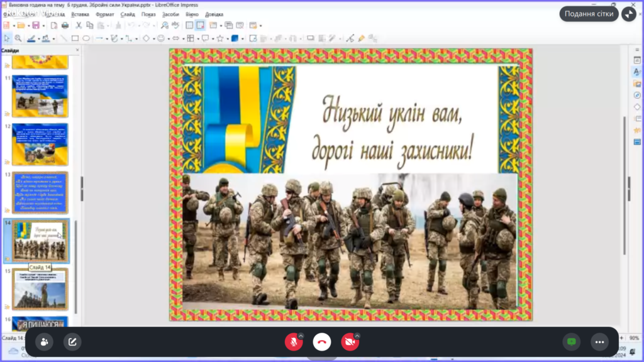Open the Вставка menu

tap(80, 14)
